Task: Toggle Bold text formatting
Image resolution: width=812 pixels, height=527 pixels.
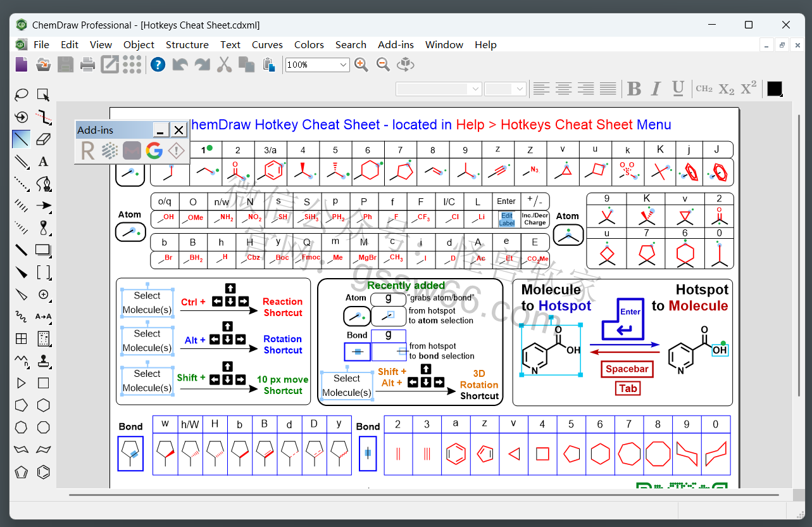Action: [634, 89]
